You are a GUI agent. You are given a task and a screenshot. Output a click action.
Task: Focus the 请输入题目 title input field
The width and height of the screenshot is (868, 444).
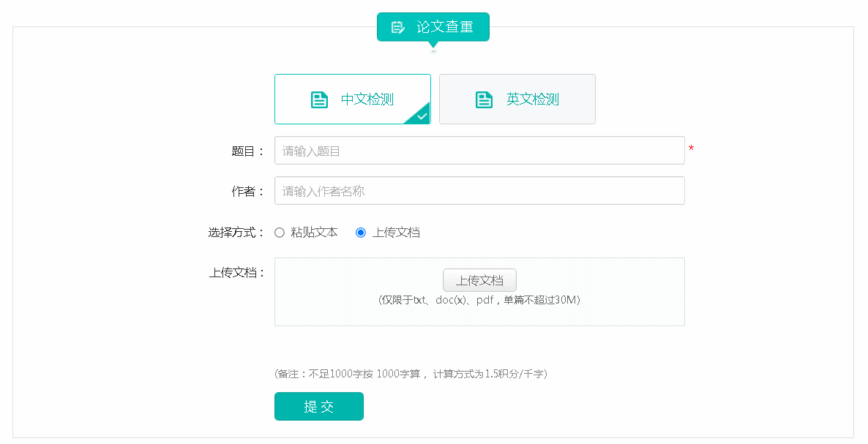click(x=479, y=151)
